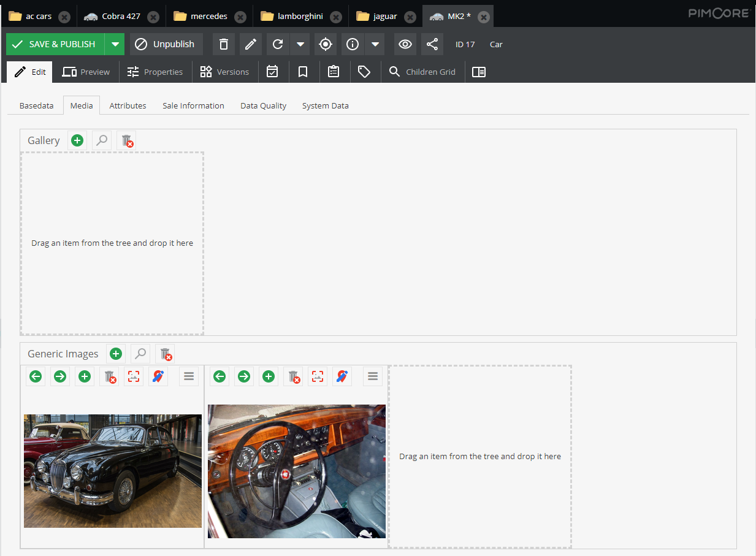This screenshot has height=556, width=756.
Task: Select the Basedata sub-tab
Action: [x=36, y=105]
